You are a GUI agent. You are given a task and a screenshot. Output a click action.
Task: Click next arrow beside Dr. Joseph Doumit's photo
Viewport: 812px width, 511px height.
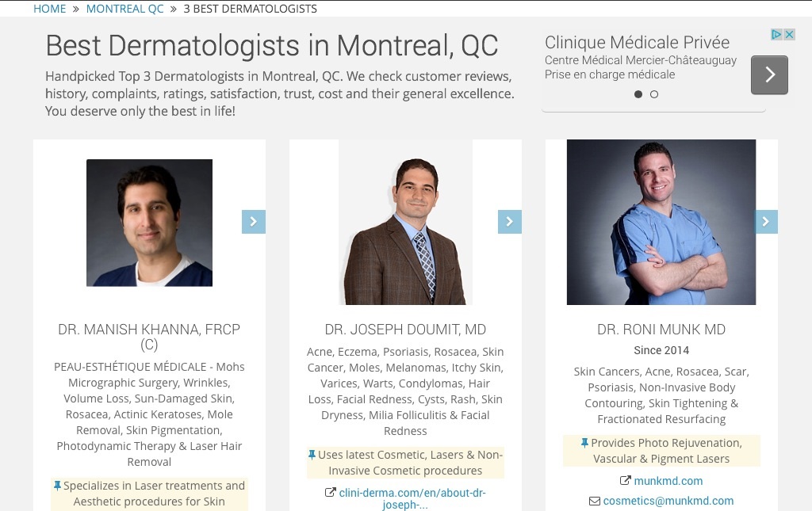pyautogui.click(x=509, y=222)
